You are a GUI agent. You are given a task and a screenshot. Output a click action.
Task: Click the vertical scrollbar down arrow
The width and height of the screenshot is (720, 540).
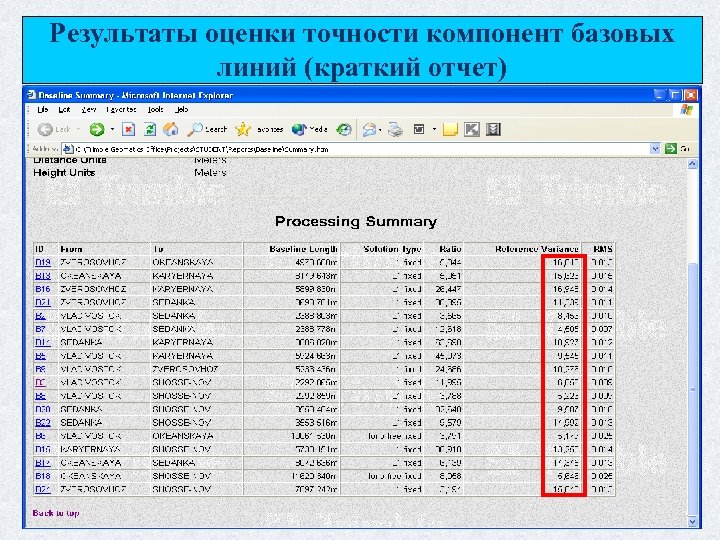[692, 521]
